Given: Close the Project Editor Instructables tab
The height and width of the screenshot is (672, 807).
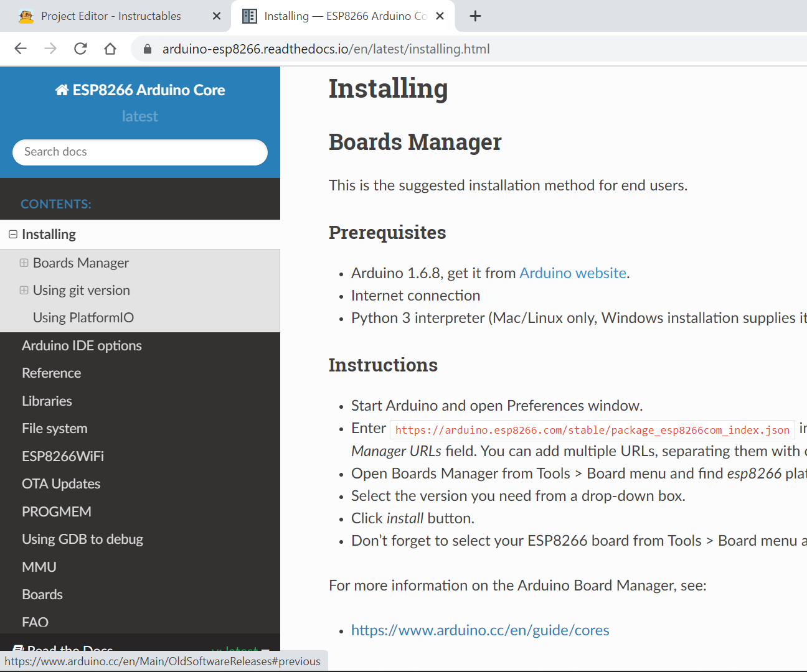Looking at the screenshot, I should pos(217,16).
